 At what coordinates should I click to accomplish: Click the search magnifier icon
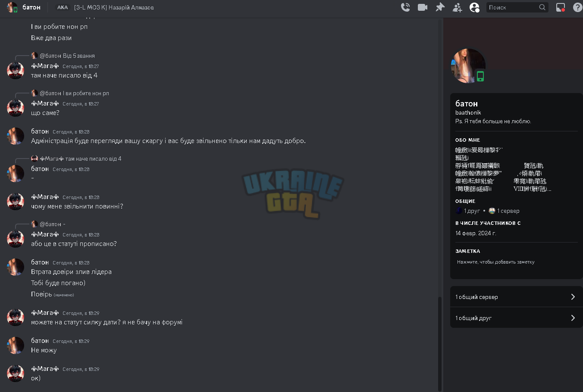click(x=542, y=7)
